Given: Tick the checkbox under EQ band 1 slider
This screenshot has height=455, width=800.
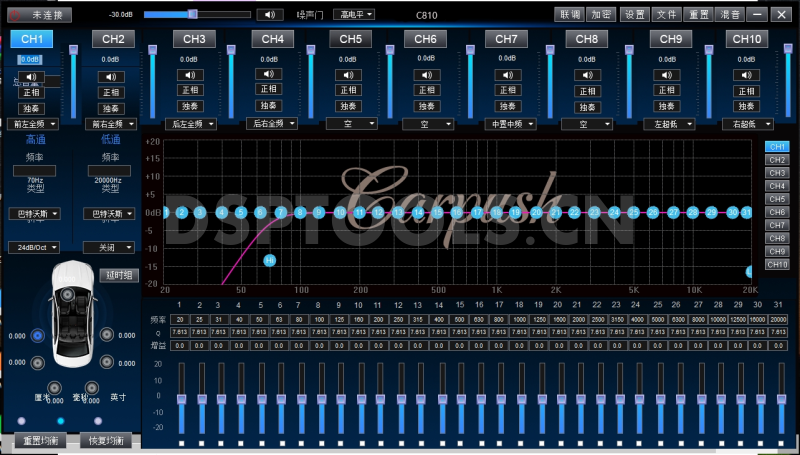Looking at the screenshot, I should (x=181, y=444).
